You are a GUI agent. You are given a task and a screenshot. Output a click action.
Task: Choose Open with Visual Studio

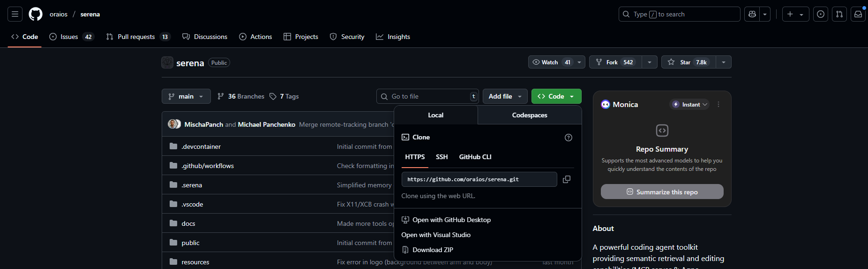pos(436,235)
